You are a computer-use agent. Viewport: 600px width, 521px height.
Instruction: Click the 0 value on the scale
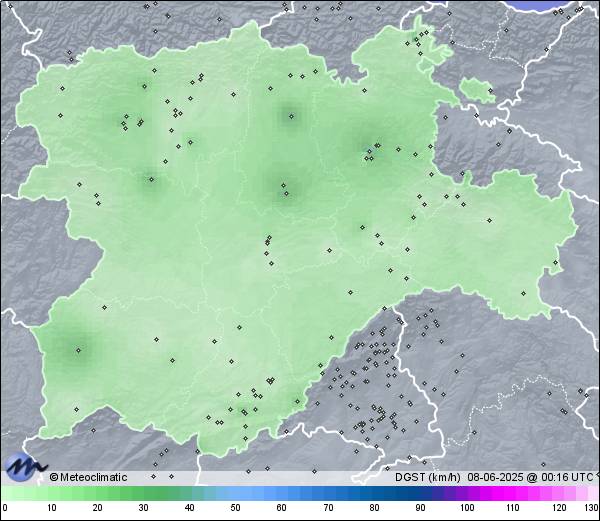[x=5, y=508]
